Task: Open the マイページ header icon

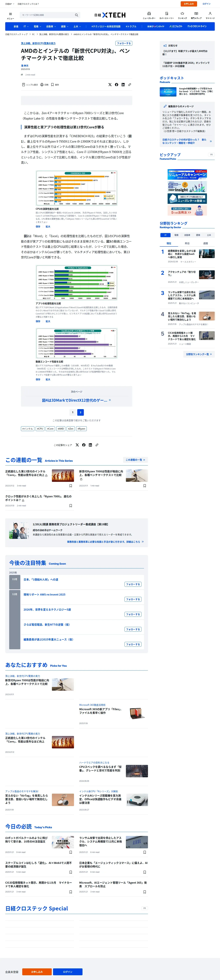Action: click(x=210, y=15)
